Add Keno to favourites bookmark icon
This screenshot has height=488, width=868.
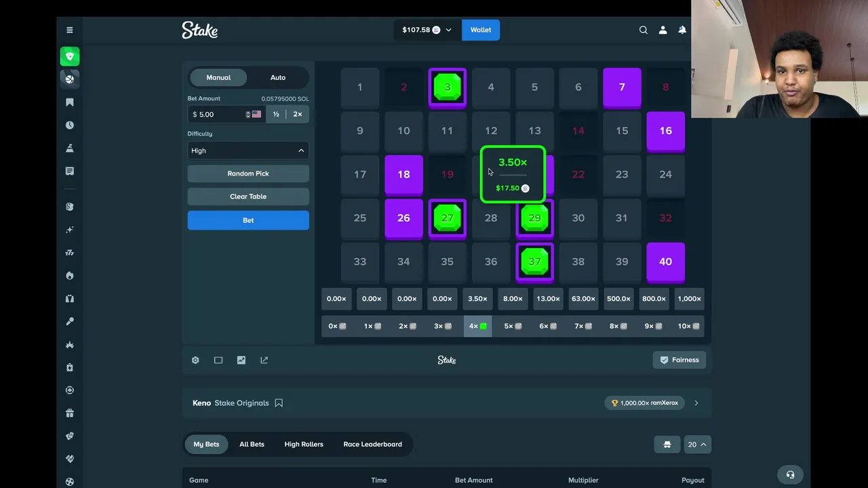[279, 403]
